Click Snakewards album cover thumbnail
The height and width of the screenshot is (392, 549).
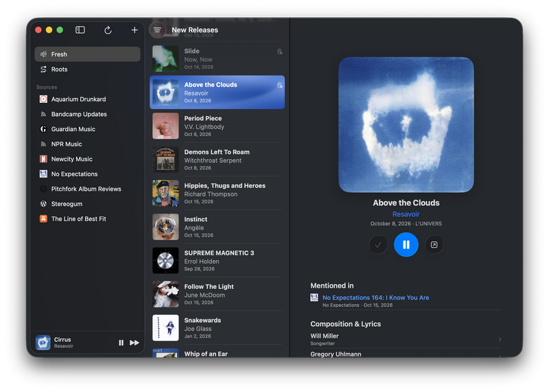click(165, 328)
